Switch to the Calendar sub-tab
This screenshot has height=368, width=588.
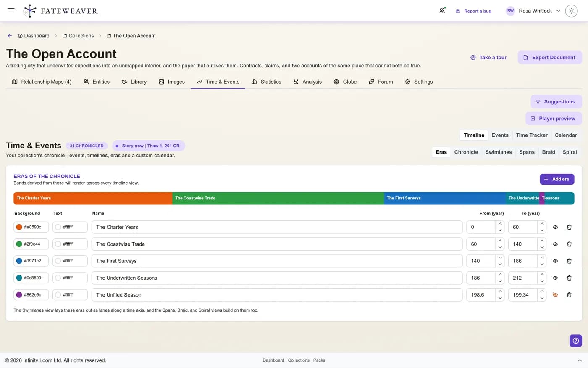pyautogui.click(x=566, y=135)
